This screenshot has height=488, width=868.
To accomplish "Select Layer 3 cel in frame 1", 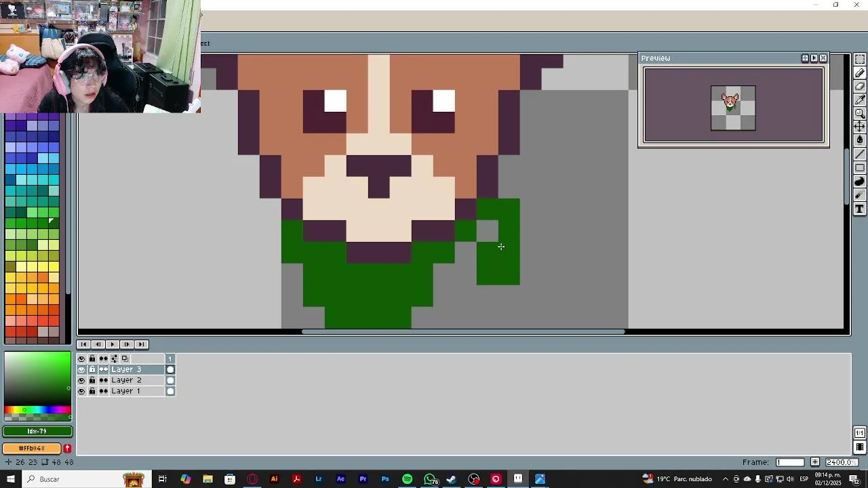I will 170,369.
